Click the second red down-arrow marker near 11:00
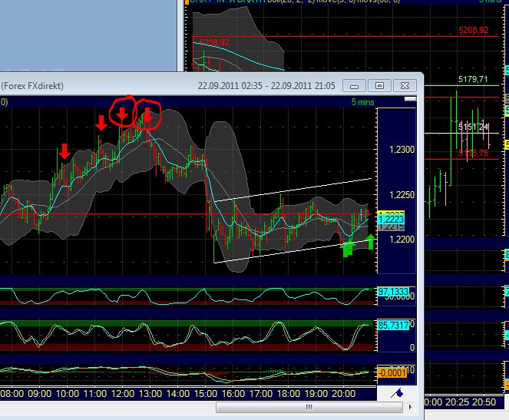 tap(101, 122)
